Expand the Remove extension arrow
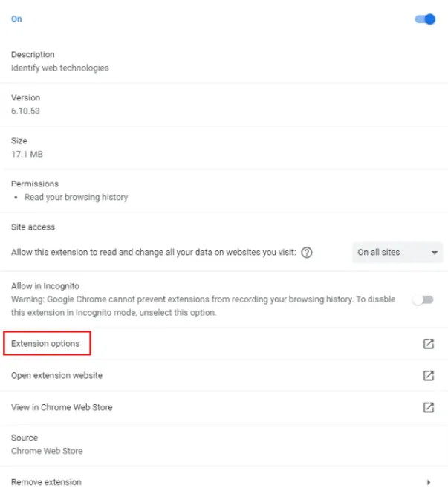 [429, 482]
